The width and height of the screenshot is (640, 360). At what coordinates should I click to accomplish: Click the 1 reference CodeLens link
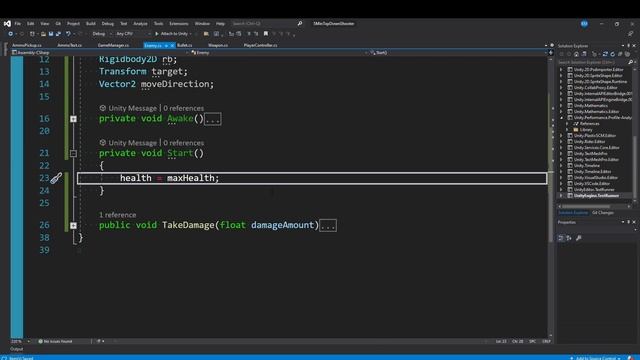point(118,215)
